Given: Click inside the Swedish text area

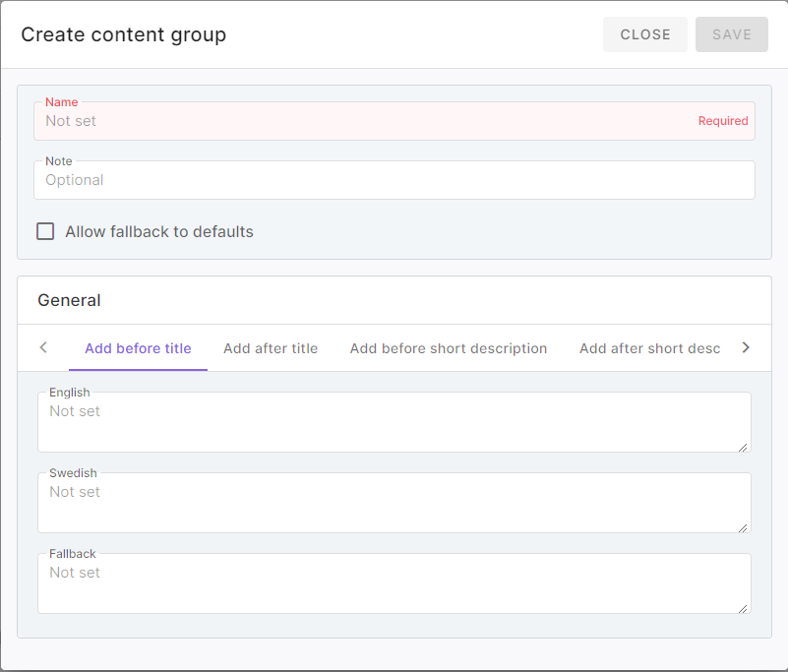Looking at the screenshot, I should (394, 504).
